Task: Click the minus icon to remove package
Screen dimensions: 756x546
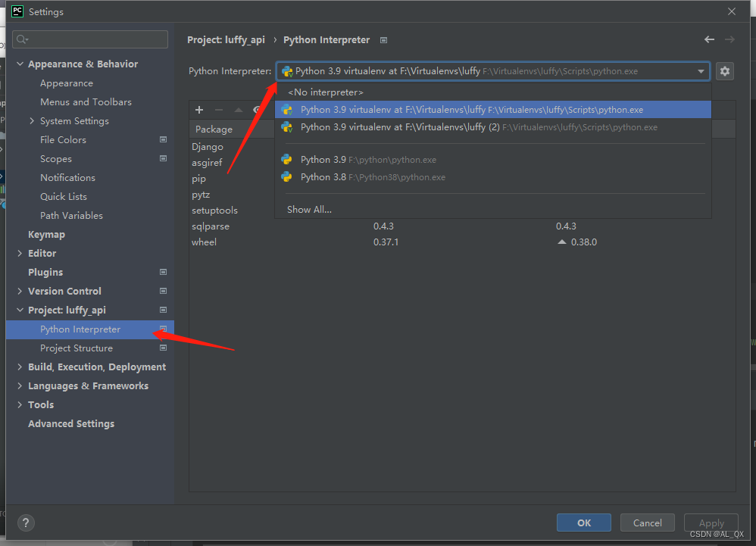Action: [x=219, y=110]
